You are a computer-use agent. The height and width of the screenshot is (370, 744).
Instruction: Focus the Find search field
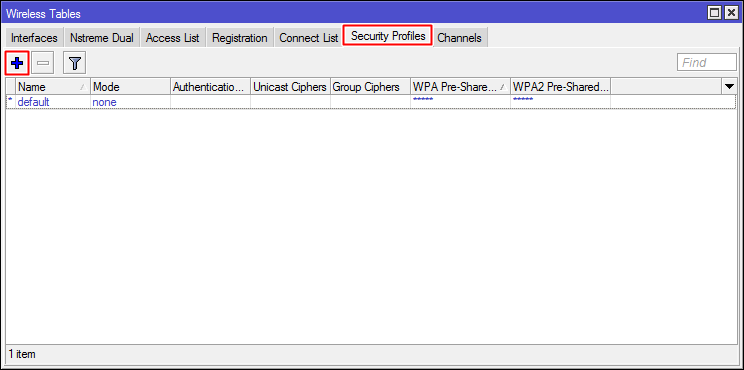(x=707, y=63)
